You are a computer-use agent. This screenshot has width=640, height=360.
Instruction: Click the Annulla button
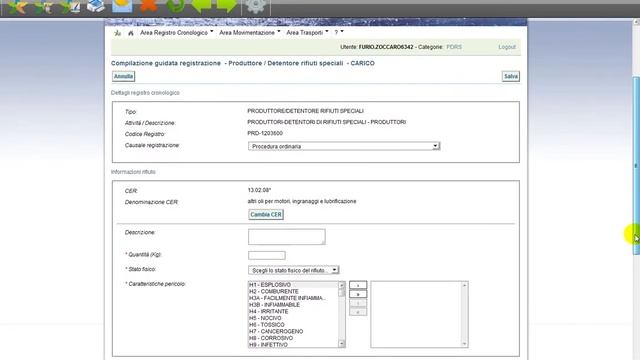[x=123, y=76]
